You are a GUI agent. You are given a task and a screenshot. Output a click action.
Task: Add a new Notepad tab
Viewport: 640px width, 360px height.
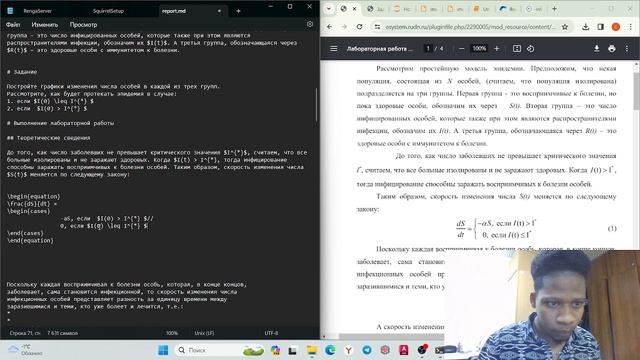point(238,11)
